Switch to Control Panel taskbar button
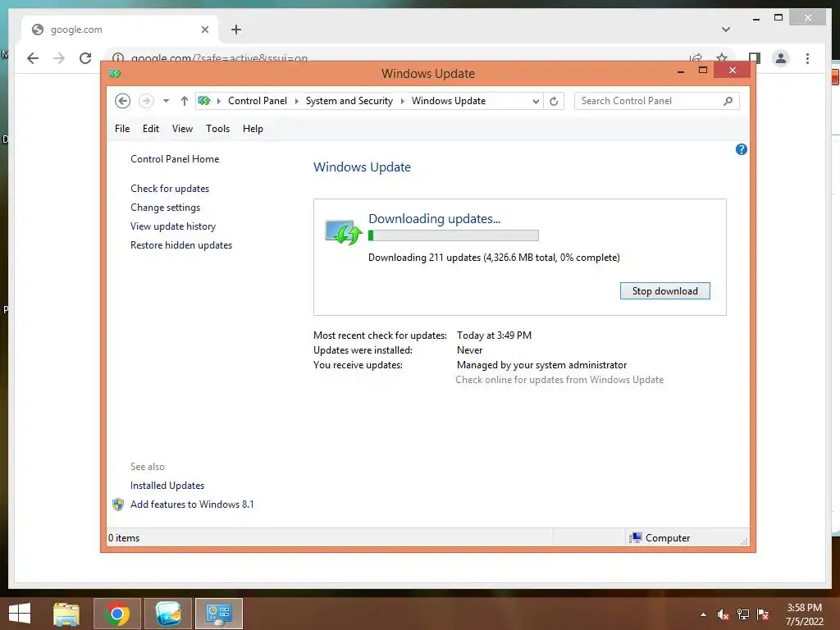The height and width of the screenshot is (630, 840). (219, 614)
